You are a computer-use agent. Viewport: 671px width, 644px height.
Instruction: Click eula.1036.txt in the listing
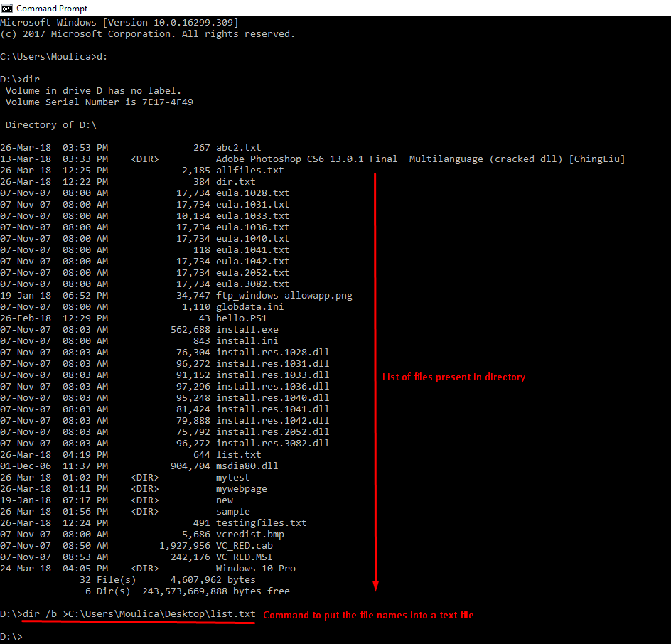[252, 227]
